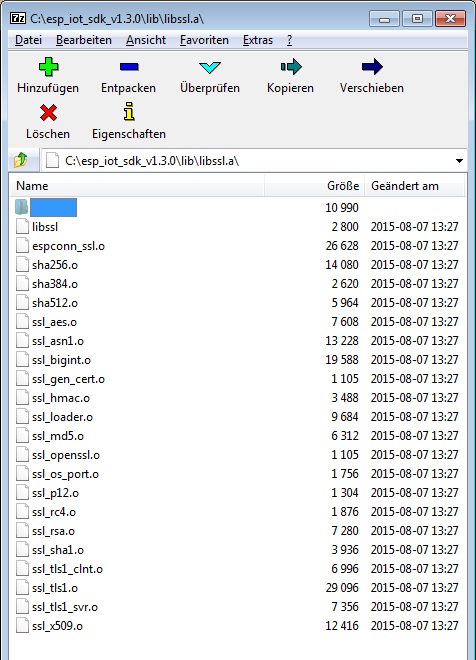Click the Überprüfen checkmark icon
Viewport: 476px width, 660px height.
(x=210, y=67)
